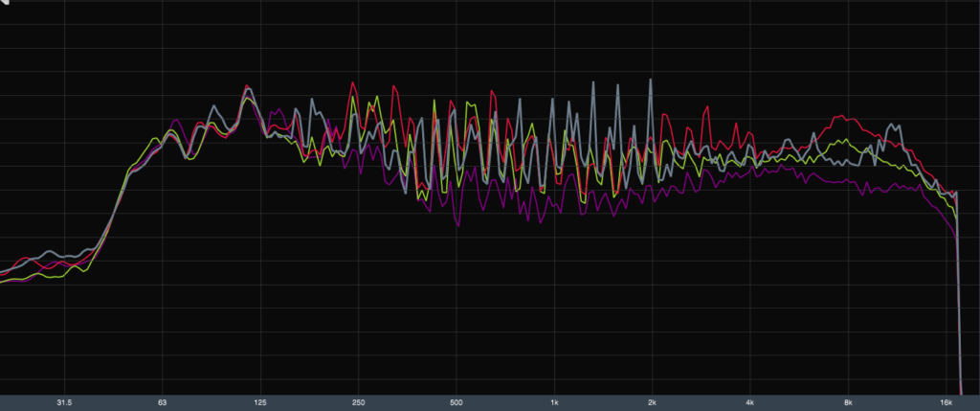The height and width of the screenshot is (411, 980).
Task: Click the gray trace peak just above 1k
Action: coord(593,83)
